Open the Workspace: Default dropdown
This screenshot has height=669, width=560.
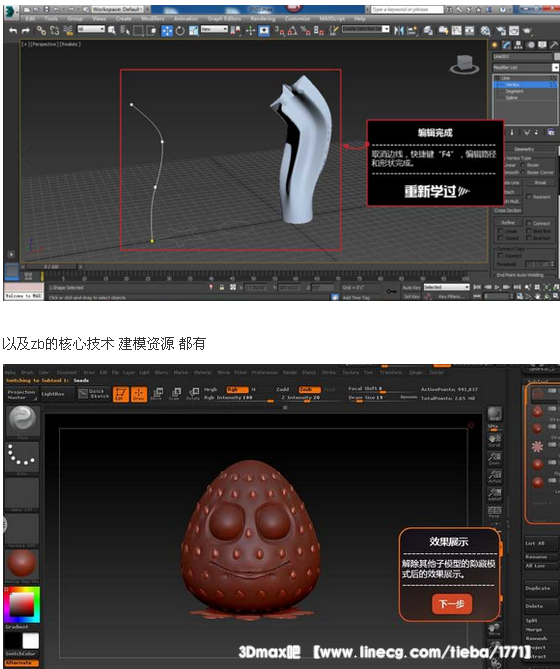click(x=117, y=9)
